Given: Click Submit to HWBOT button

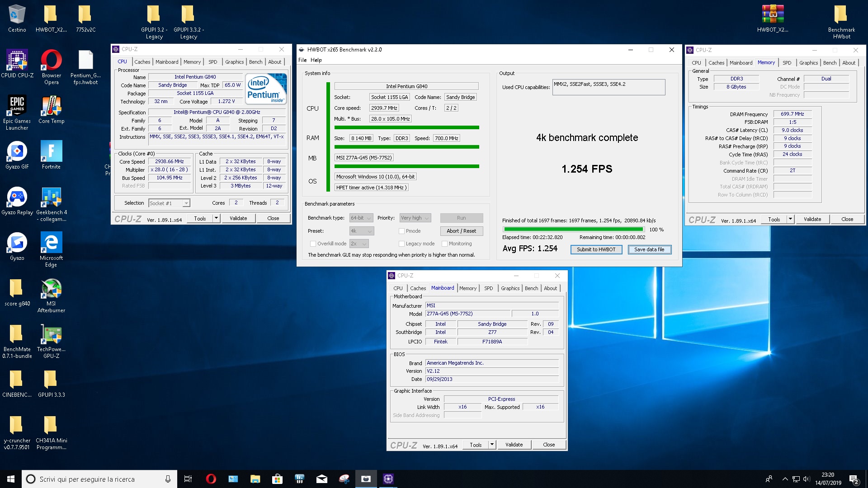Looking at the screenshot, I should click(x=596, y=249).
